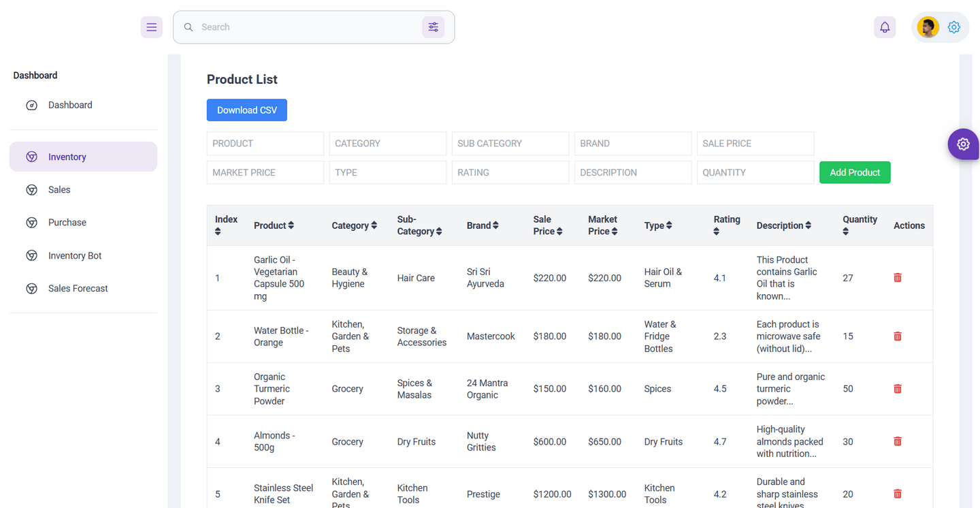Open Sales Forecast page
This screenshot has height=508, width=980.
pyautogui.click(x=83, y=289)
